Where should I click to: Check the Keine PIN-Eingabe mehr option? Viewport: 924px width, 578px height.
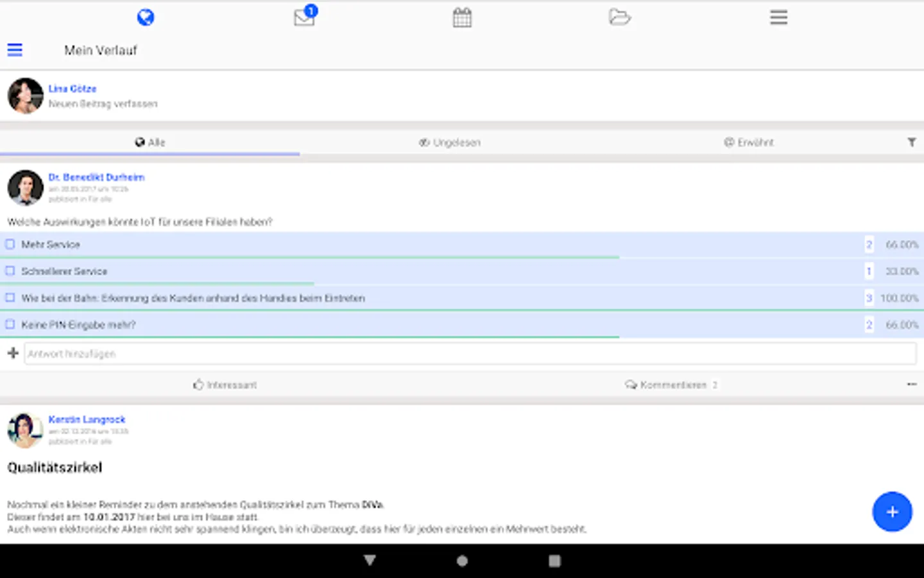point(10,324)
